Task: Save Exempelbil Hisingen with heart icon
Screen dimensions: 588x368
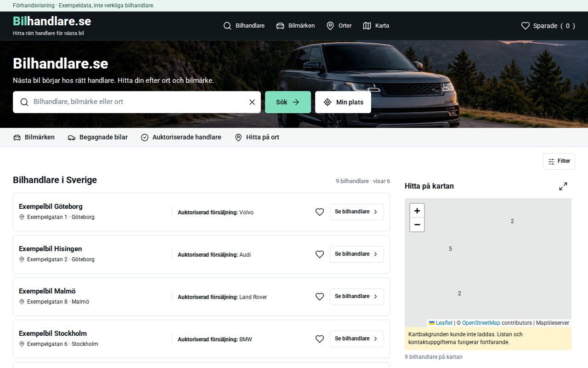Action: 320,254
